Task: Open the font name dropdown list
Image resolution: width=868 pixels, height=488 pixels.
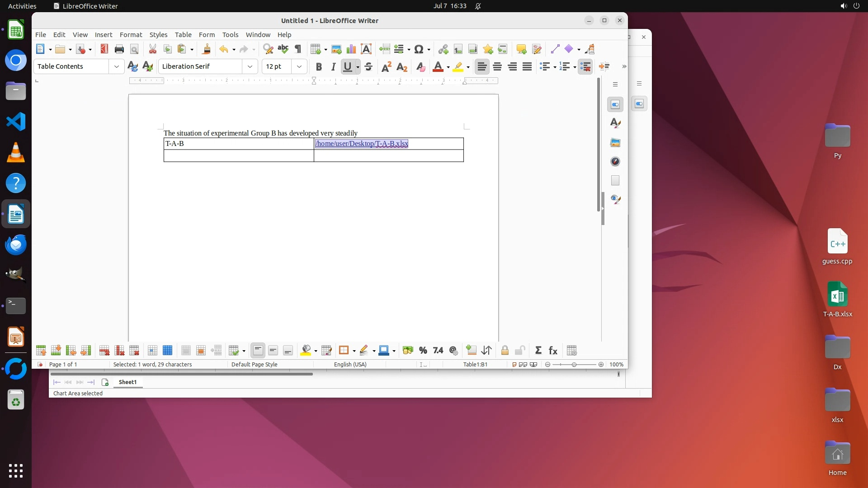Action: 250,66
